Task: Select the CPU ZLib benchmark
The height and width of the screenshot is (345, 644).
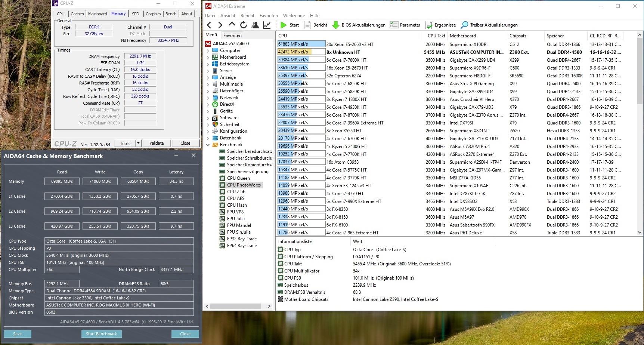Action: (236, 192)
